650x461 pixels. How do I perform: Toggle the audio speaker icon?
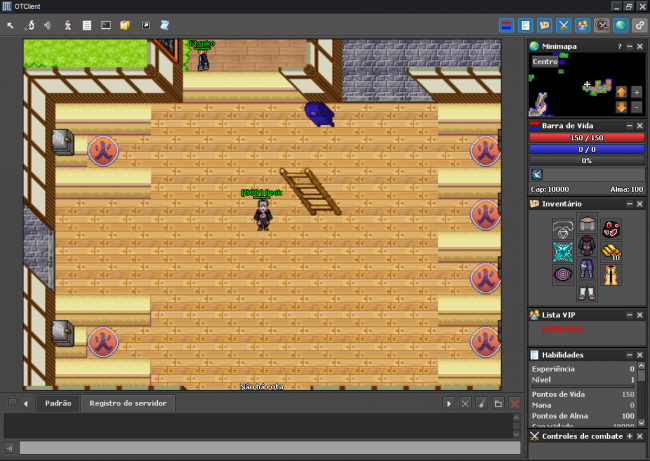click(48, 26)
